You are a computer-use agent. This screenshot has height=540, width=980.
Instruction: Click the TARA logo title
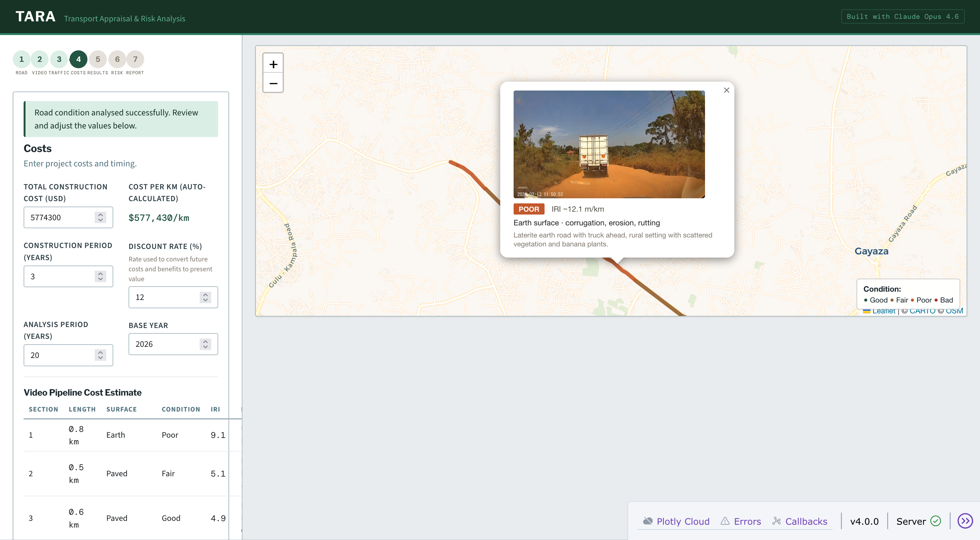click(x=35, y=17)
